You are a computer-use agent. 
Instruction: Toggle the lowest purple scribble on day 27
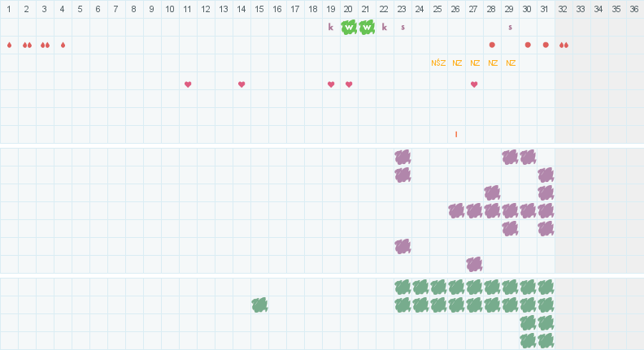coord(474,264)
